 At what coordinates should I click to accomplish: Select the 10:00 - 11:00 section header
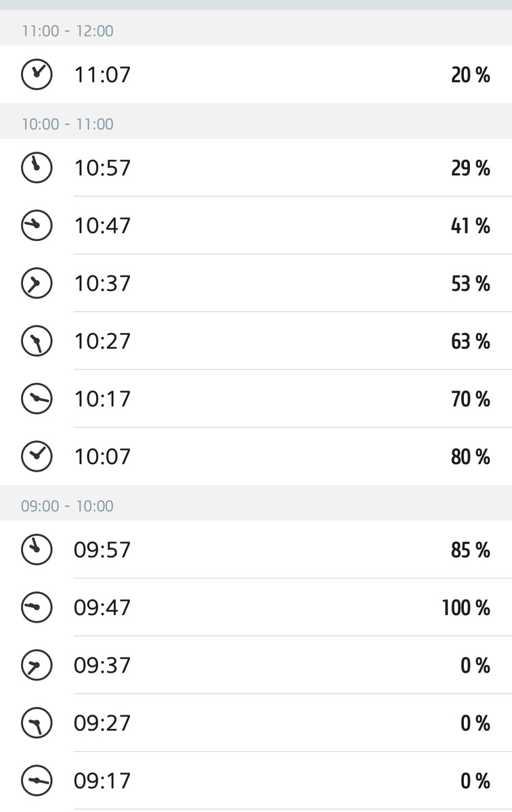pyautogui.click(x=68, y=125)
